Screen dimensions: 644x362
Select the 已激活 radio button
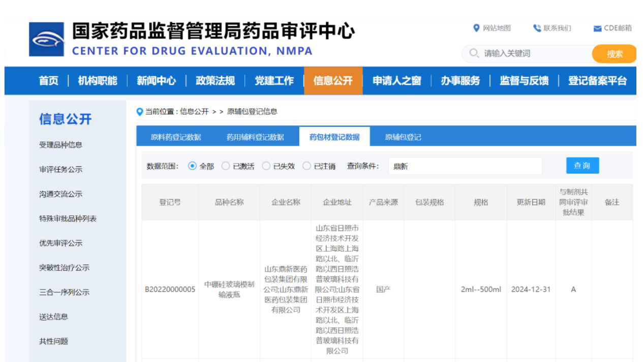226,166
